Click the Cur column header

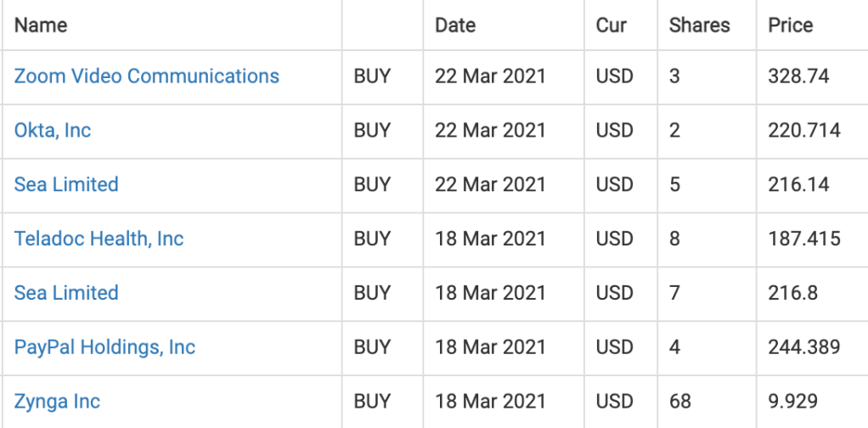(x=612, y=25)
